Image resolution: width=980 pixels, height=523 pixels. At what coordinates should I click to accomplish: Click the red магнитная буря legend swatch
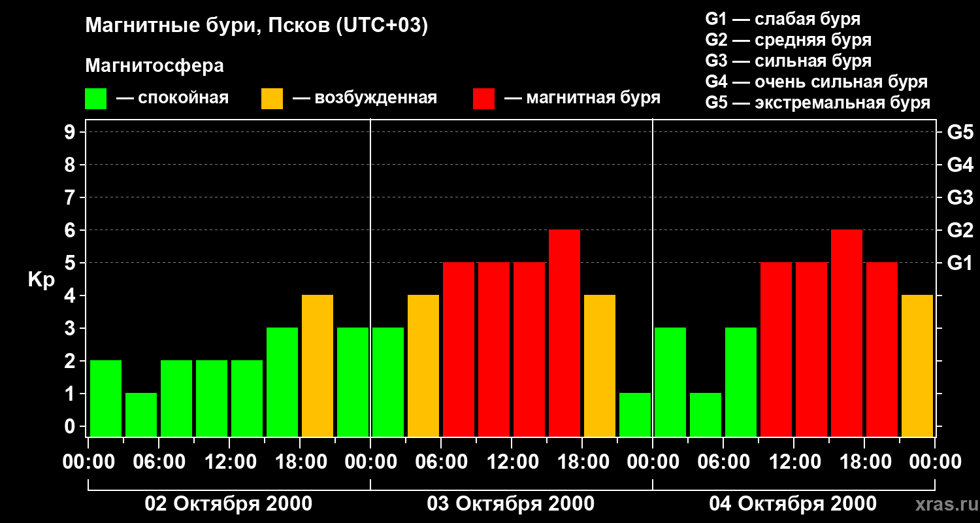coord(483,98)
